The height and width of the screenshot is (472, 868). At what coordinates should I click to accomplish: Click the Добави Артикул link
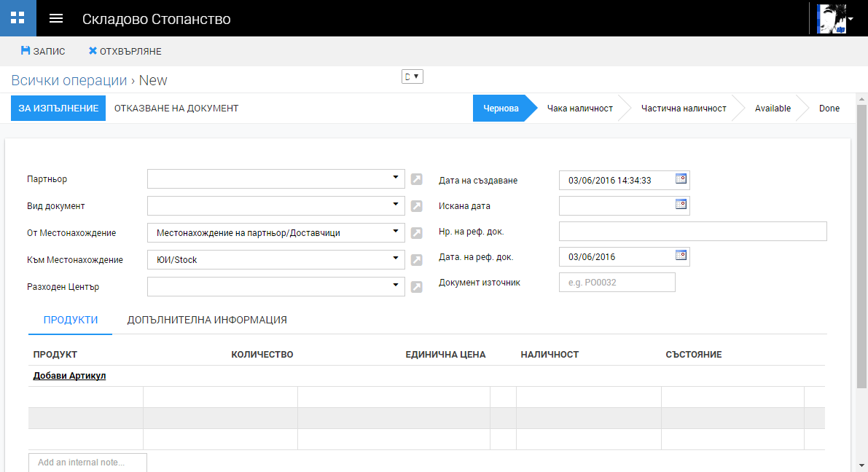coord(70,376)
